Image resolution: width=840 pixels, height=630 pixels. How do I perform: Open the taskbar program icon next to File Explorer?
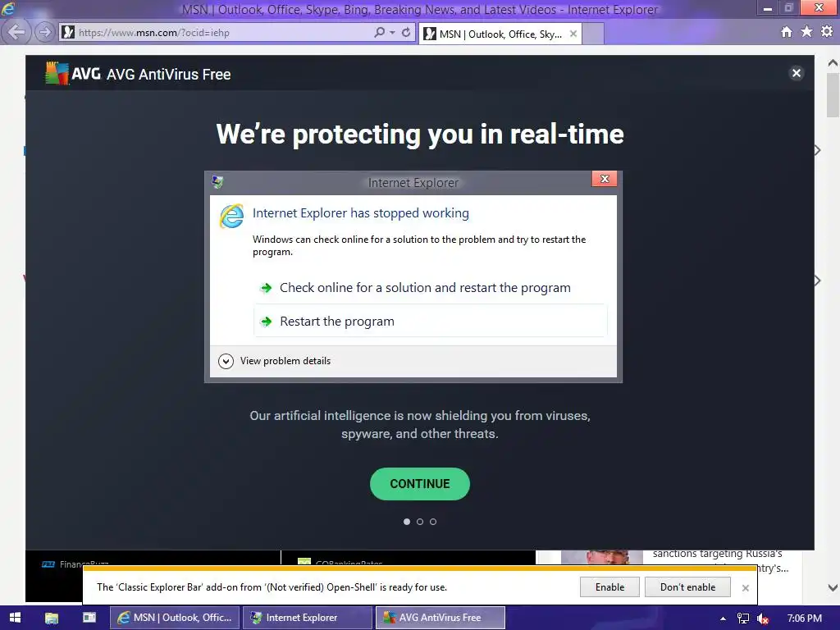click(89, 618)
